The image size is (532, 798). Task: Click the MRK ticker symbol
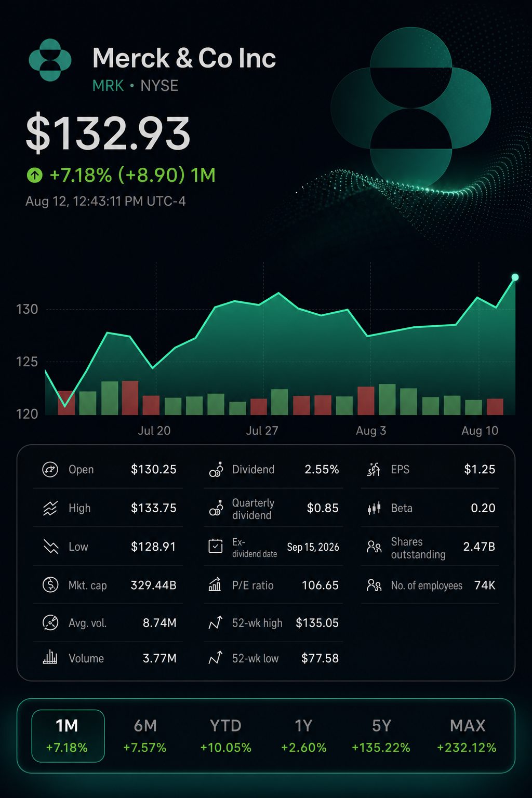tap(108, 86)
